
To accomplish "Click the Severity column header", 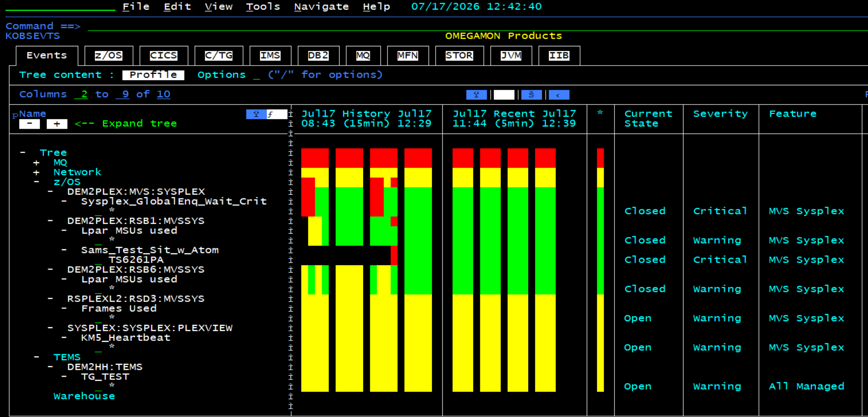I will tap(720, 114).
